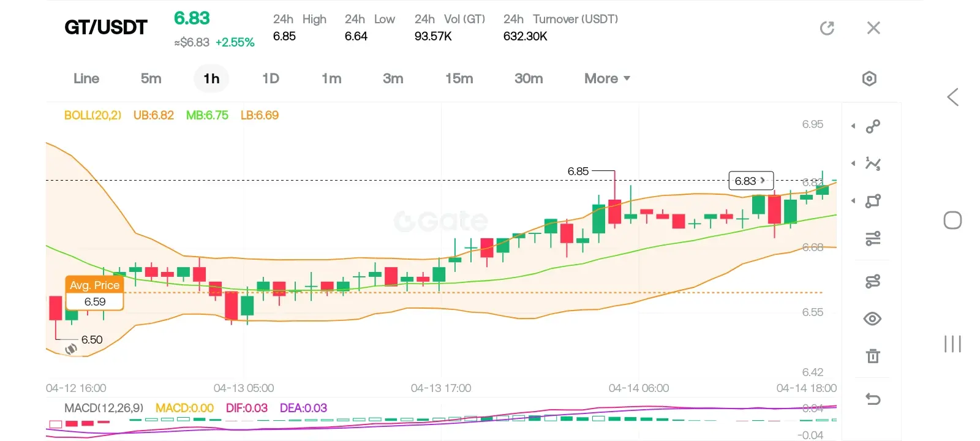This screenshot has width=980, height=441.
Task: Open drawing style sliders settings
Action: tap(873, 281)
